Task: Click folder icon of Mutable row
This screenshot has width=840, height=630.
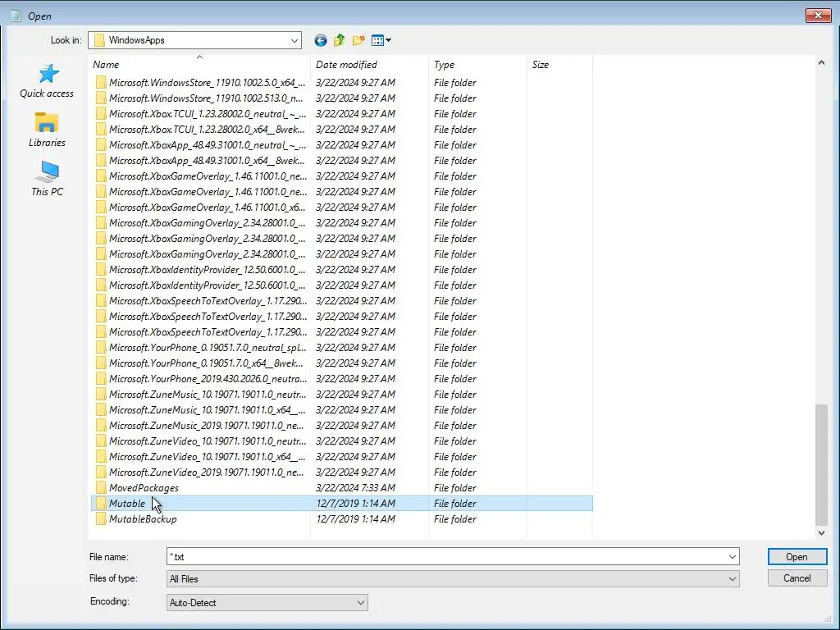Action: (101, 503)
